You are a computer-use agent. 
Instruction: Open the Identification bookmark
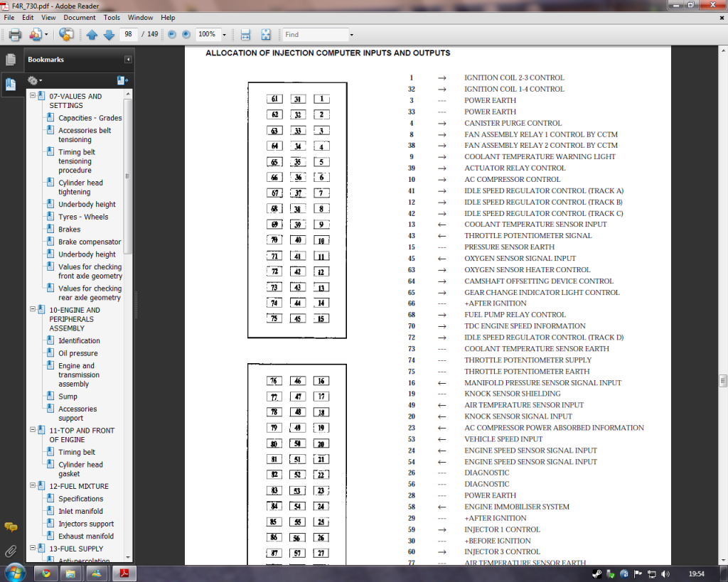pos(79,340)
